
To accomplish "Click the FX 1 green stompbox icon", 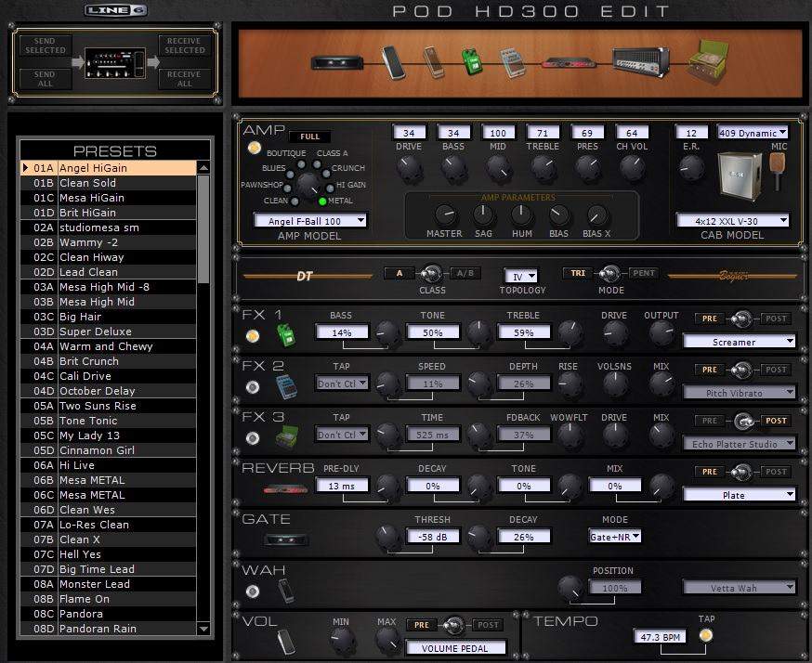I will tap(285, 335).
